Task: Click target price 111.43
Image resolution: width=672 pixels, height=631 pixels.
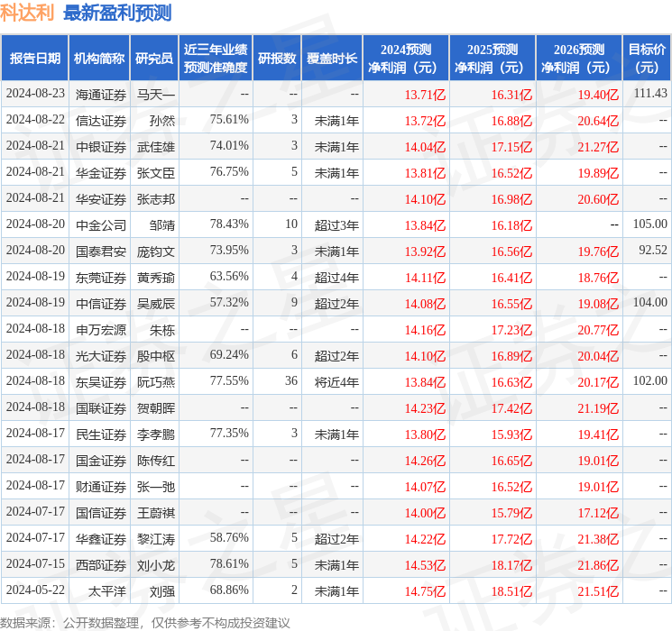Action: coord(650,94)
